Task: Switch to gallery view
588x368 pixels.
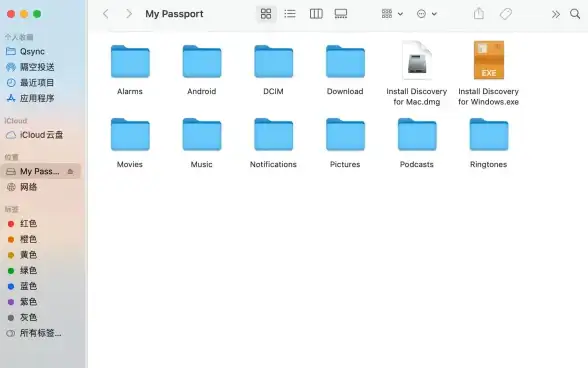Action: pos(341,14)
